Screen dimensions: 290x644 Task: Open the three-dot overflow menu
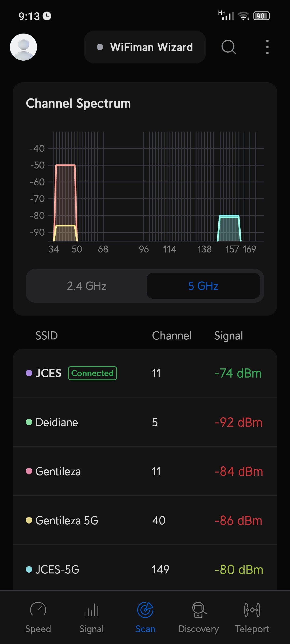[x=267, y=47]
